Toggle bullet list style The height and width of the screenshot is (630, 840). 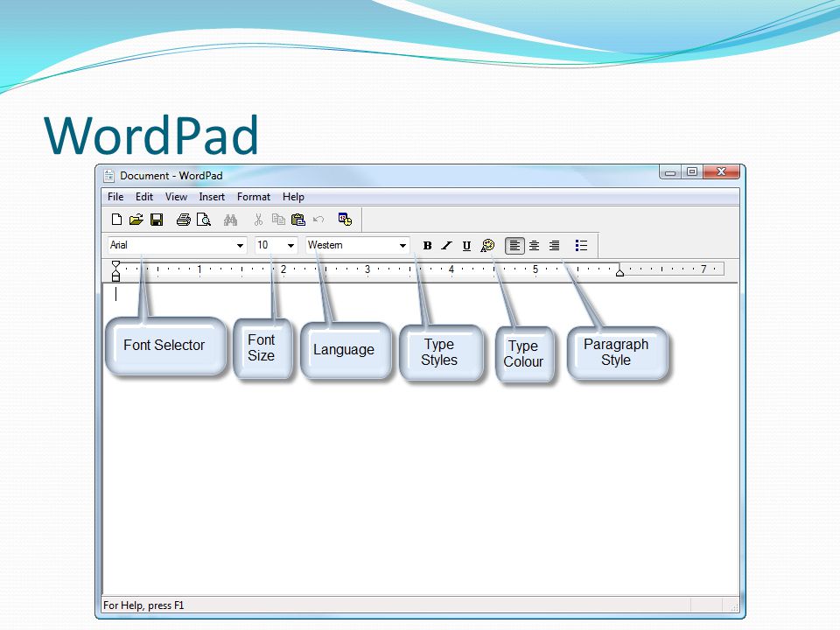pyautogui.click(x=581, y=245)
